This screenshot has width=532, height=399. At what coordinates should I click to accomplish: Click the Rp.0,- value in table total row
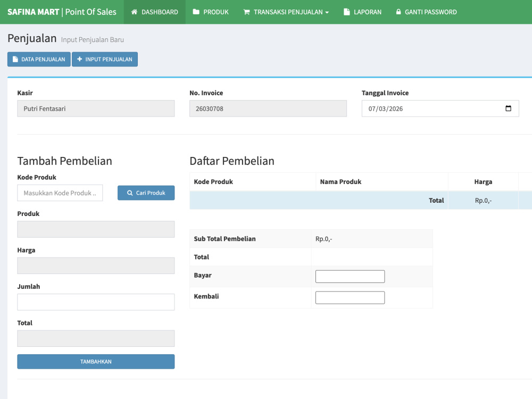coord(483,201)
